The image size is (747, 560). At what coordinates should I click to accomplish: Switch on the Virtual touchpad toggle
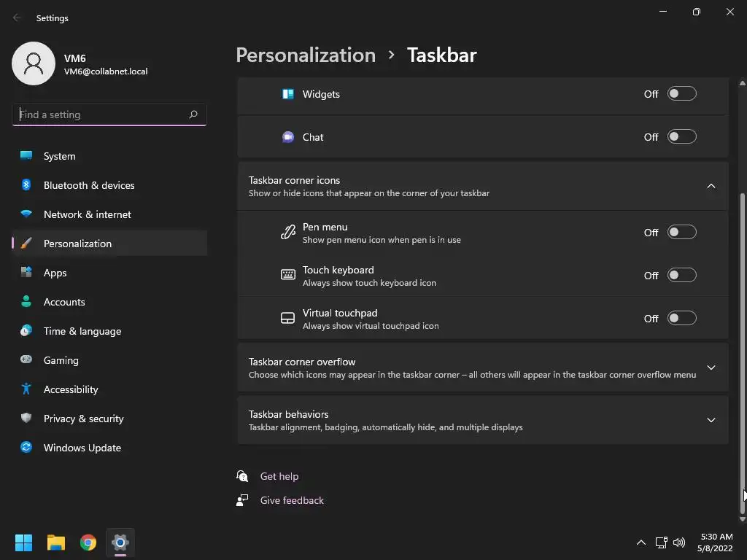coord(682,319)
